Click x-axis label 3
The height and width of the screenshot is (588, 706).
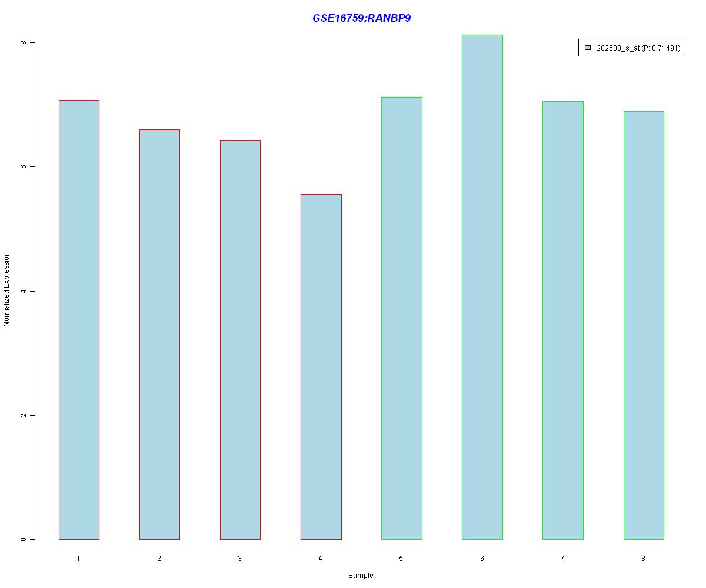coord(239,558)
